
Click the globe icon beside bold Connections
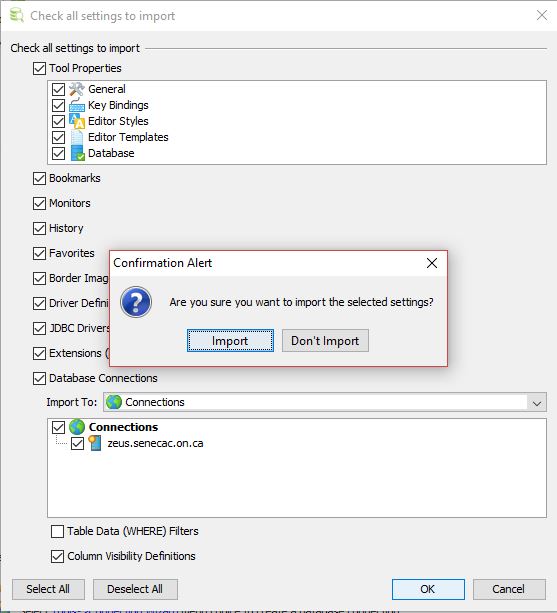point(77,427)
